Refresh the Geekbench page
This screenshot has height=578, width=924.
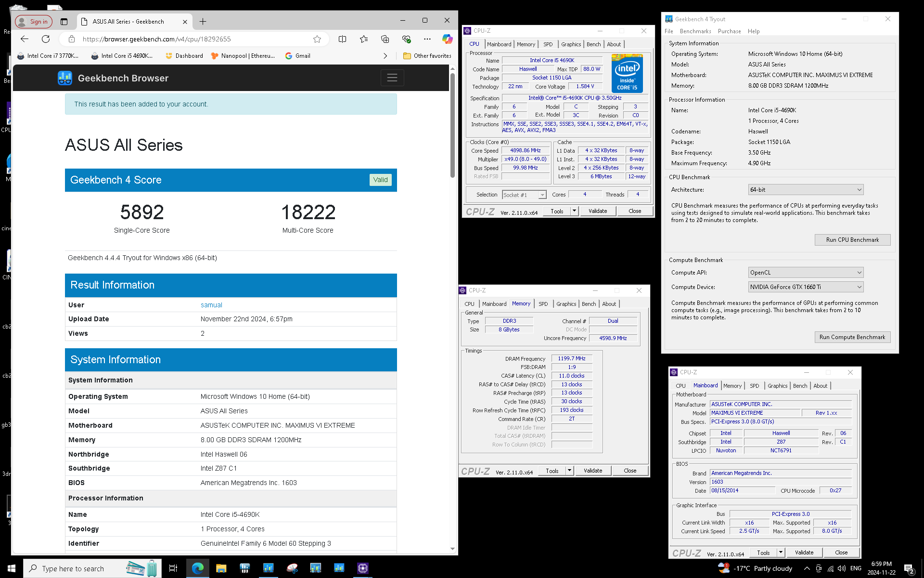(46, 39)
